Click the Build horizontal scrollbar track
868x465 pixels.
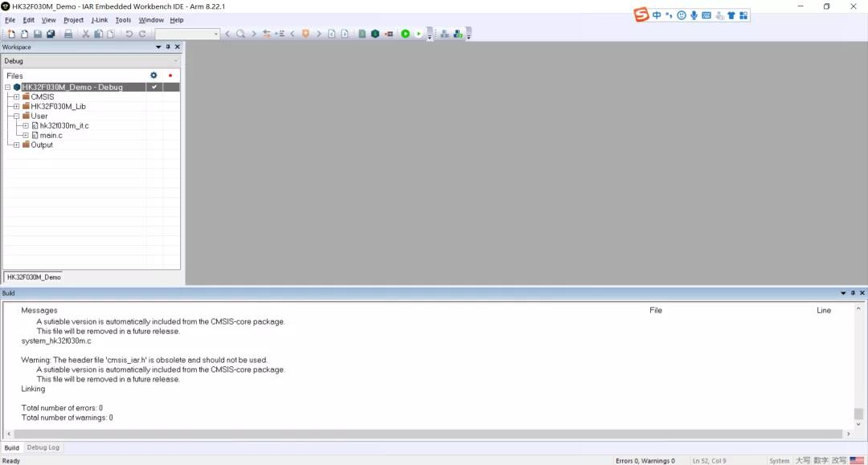click(428, 434)
